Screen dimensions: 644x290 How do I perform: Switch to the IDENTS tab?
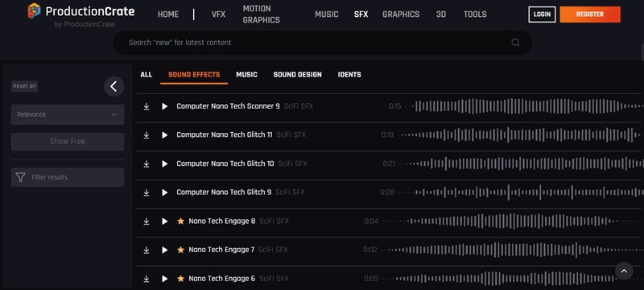tap(349, 75)
